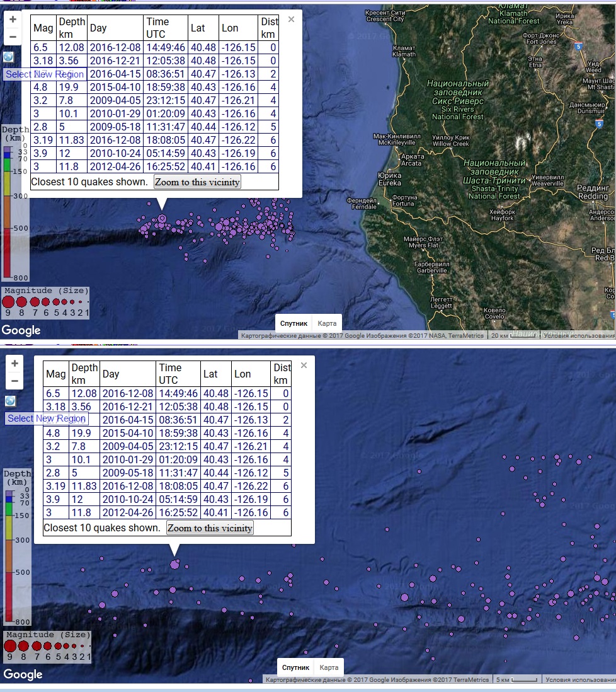
Task: Switch lower map to Карта view
Action: click(329, 667)
